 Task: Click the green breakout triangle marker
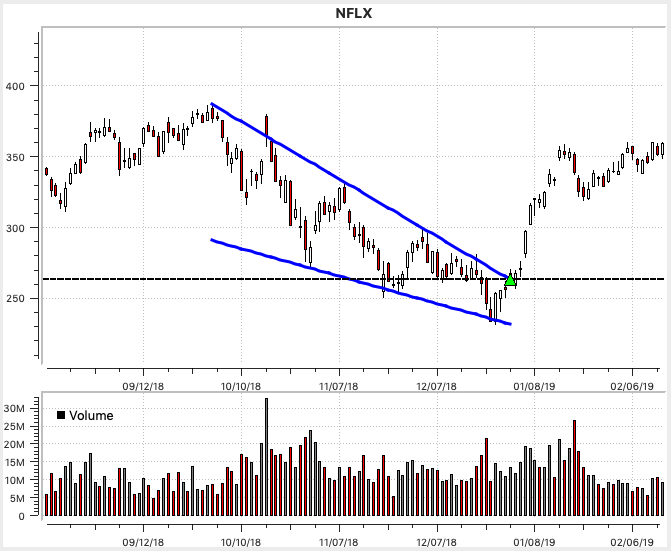pyautogui.click(x=510, y=280)
